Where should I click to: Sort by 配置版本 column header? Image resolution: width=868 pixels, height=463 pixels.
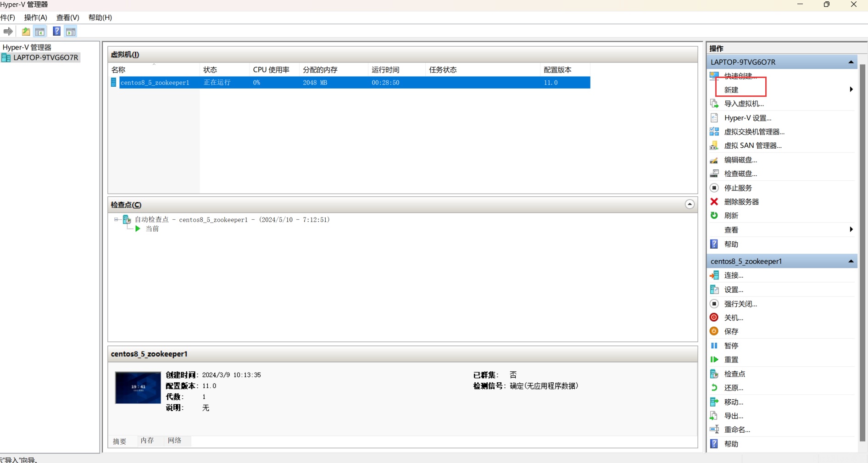tap(565, 70)
